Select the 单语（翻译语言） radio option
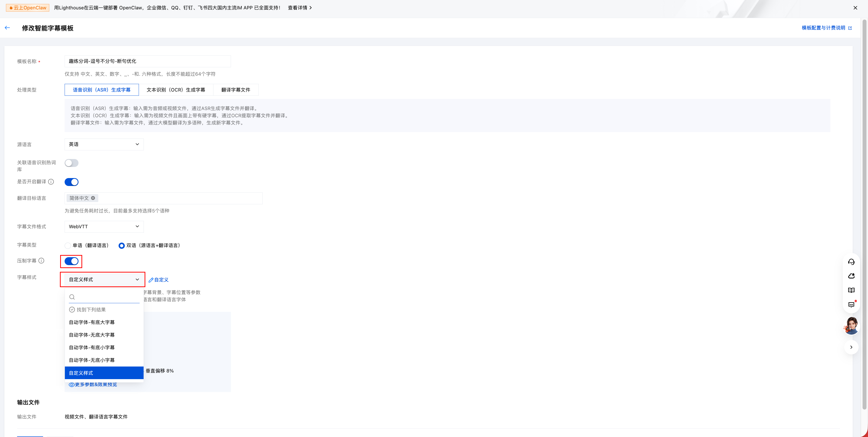 coord(68,245)
